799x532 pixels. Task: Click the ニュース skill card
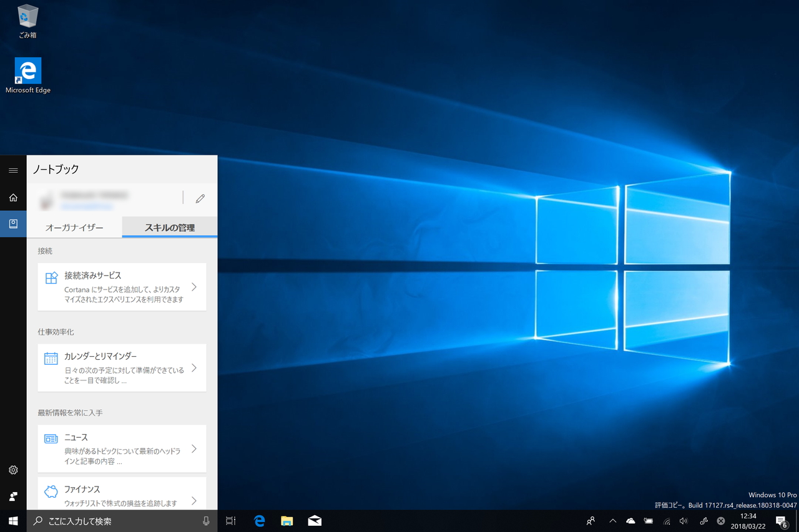click(122, 448)
